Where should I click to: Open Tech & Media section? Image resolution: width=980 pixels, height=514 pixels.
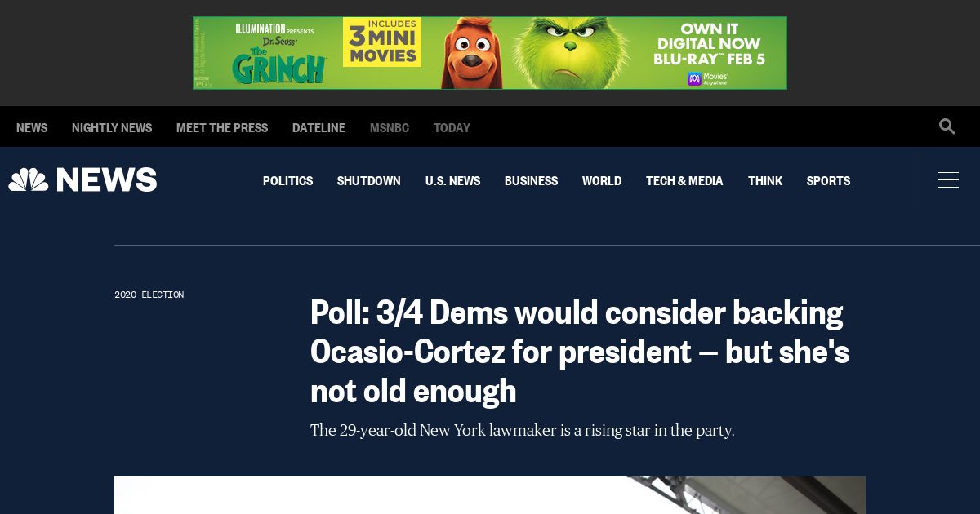point(684,181)
